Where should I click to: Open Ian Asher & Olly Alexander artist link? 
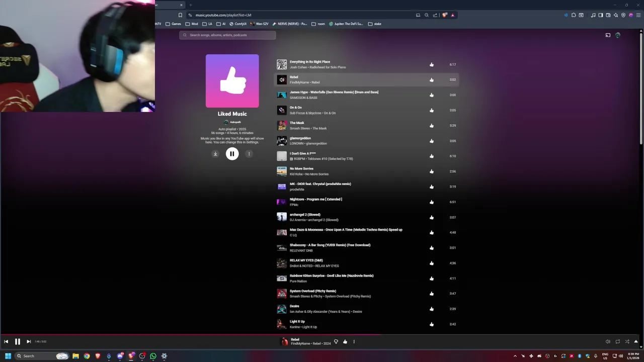pos(319,312)
